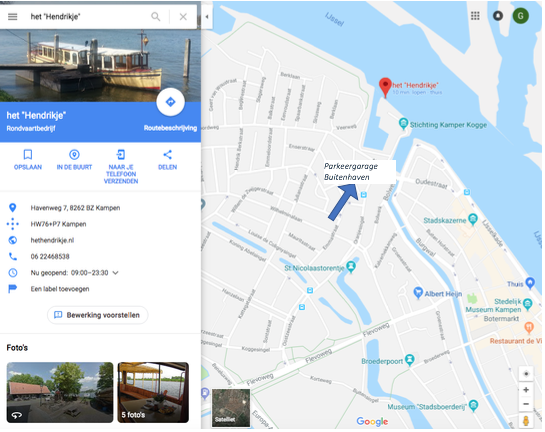Viewport: 545px width, 432px height.
Task: Select In de buurt nearby icon
Action: [74, 160]
